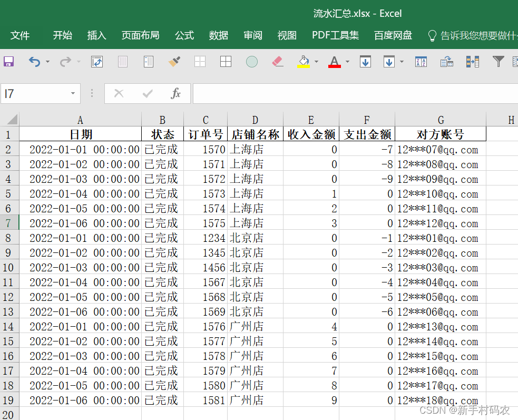Viewport: 518px width, 420px height.
Task: Open the redo history dropdown arrow
Action: (x=79, y=62)
